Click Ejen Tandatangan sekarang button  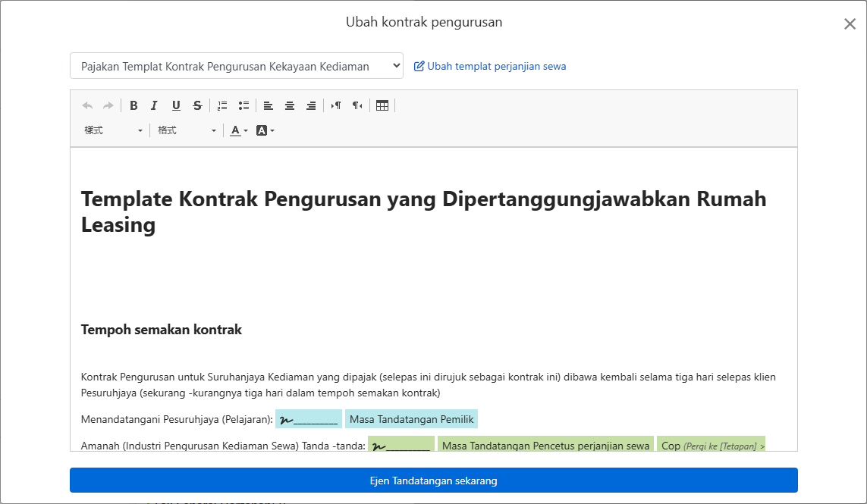pos(434,481)
